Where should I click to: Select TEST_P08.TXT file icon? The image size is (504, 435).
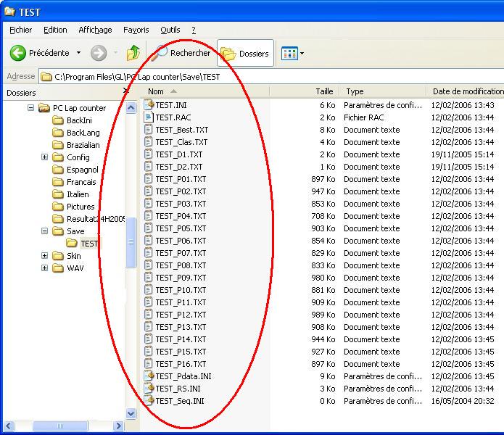[x=148, y=265]
